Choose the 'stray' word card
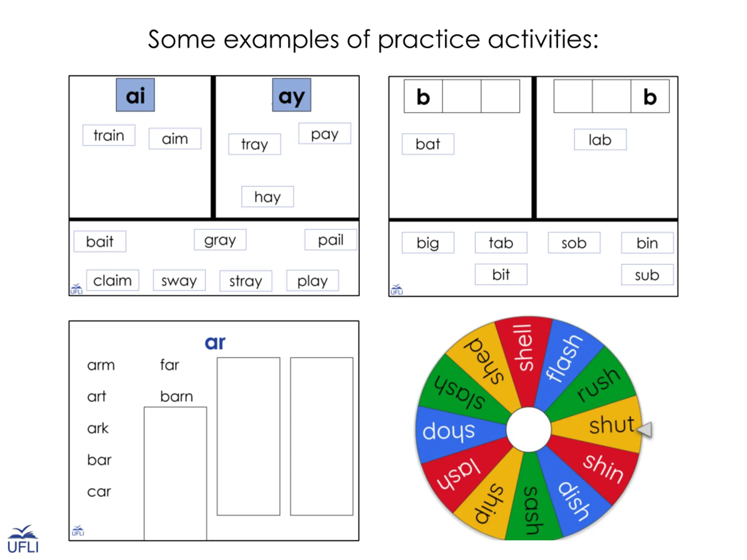The width and height of the screenshot is (747, 560). (245, 281)
